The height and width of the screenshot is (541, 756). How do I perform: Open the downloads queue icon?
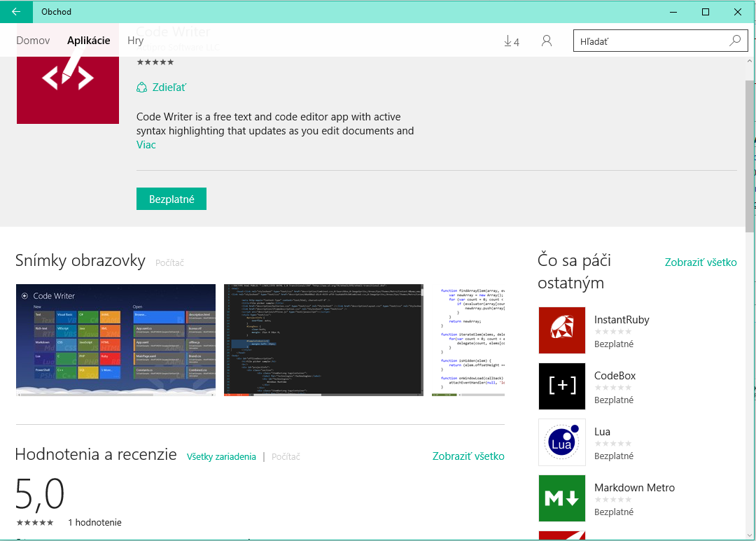[512, 41]
